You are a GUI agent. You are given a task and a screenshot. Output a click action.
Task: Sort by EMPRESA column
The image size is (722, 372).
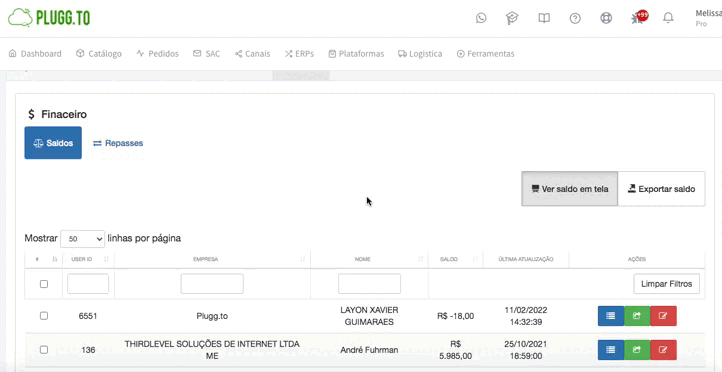click(212, 259)
